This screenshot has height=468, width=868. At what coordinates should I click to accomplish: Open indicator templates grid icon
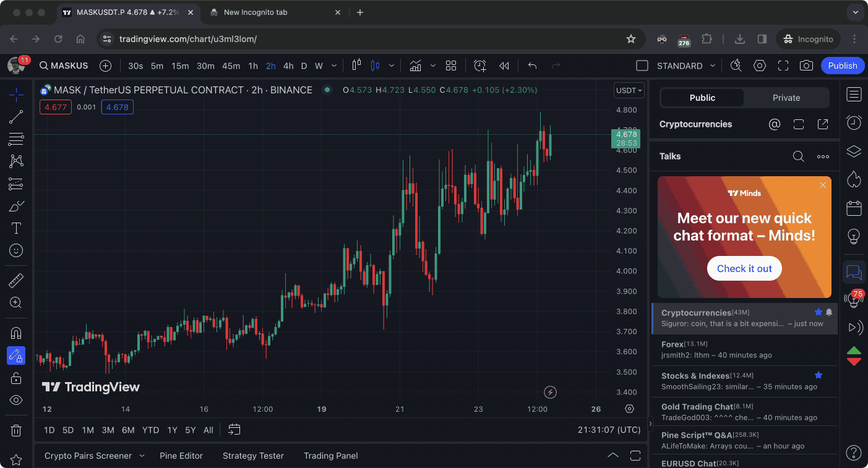[x=451, y=66]
